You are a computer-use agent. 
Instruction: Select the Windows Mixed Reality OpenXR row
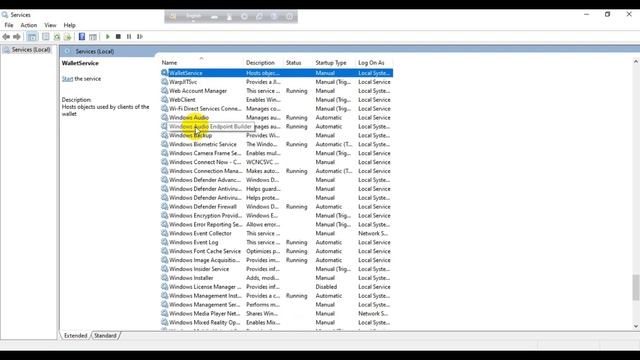pyautogui.click(x=276, y=322)
